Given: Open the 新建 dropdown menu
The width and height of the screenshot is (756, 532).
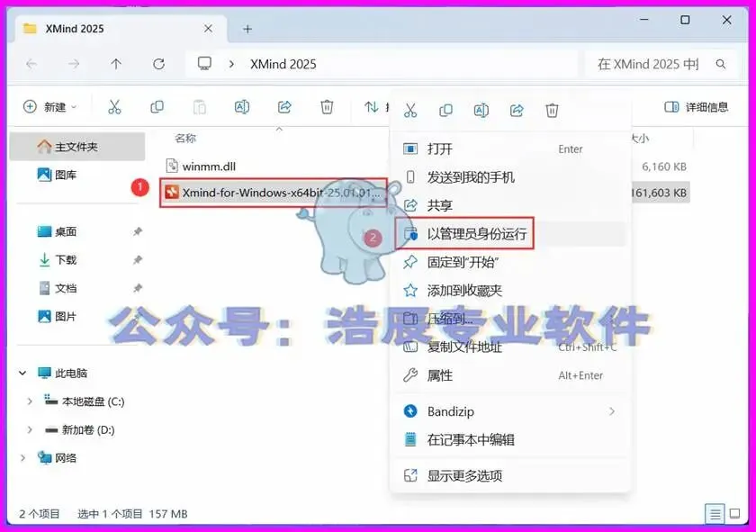Looking at the screenshot, I should click(x=50, y=106).
